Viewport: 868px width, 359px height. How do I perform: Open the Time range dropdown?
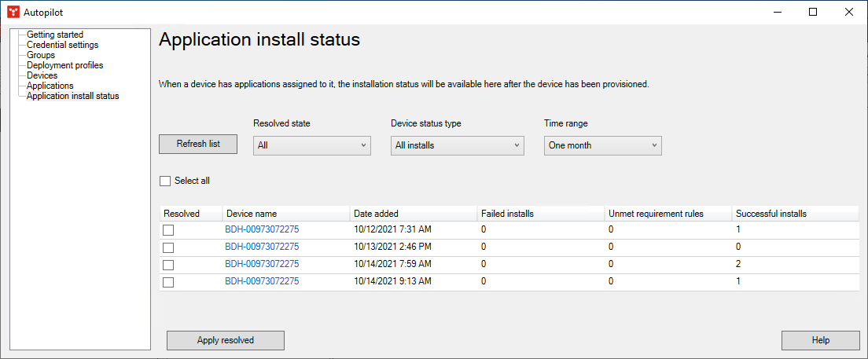pos(602,145)
